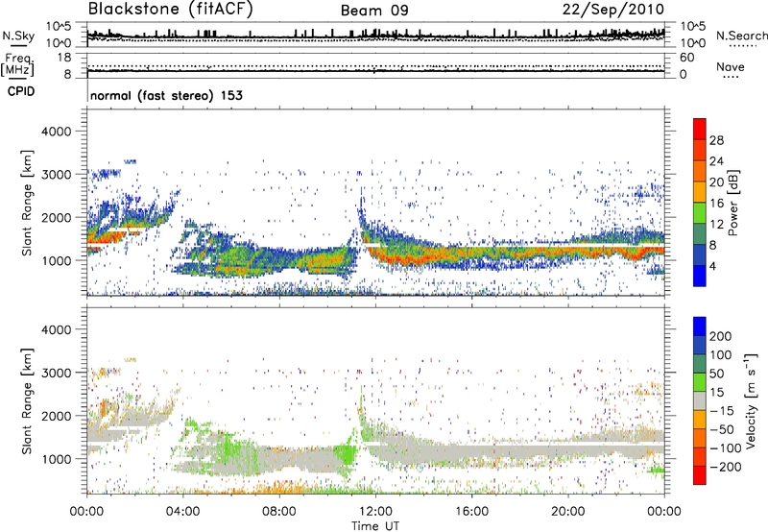
Task: Click the 18 tick on the frequency axis
Action: 64,58
